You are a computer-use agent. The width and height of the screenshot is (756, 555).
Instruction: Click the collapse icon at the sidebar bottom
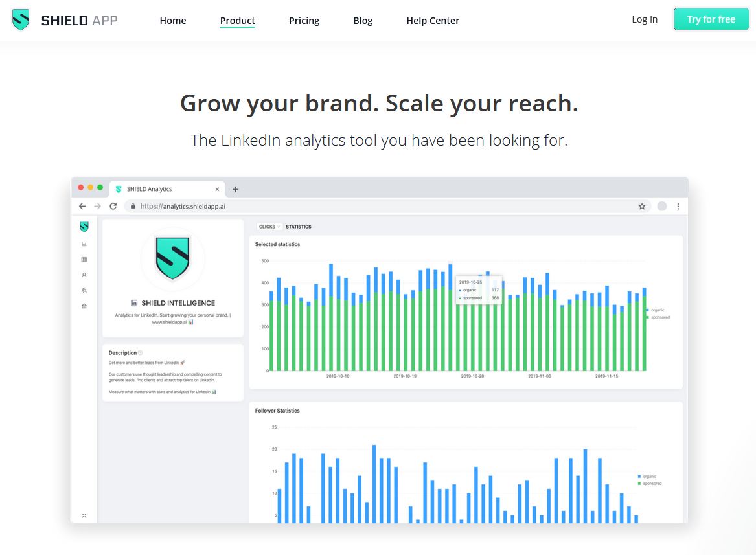84,515
